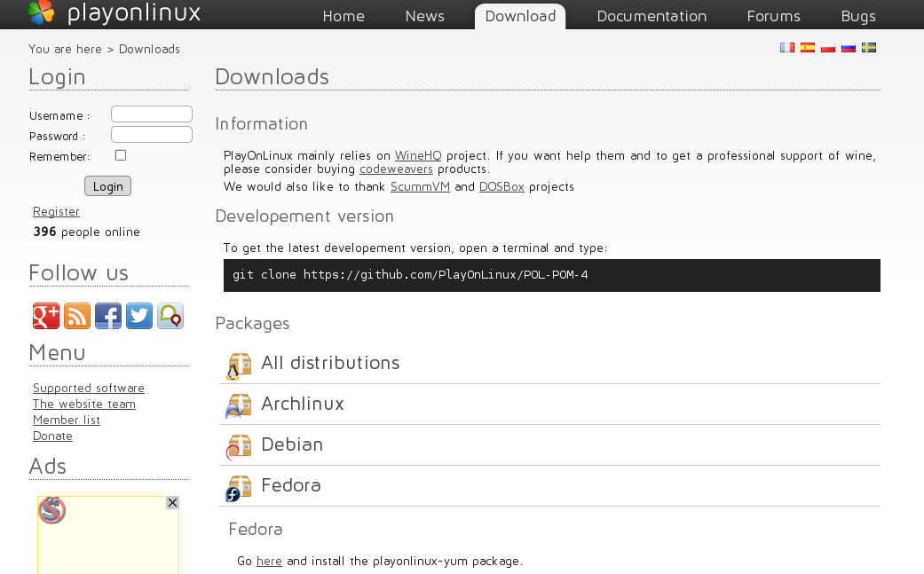Click the All distributions package icon

pos(239,366)
